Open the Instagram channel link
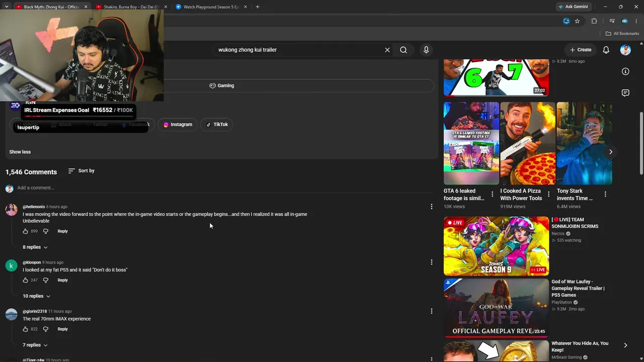The width and height of the screenshot is (644, 362). (178, 125)
